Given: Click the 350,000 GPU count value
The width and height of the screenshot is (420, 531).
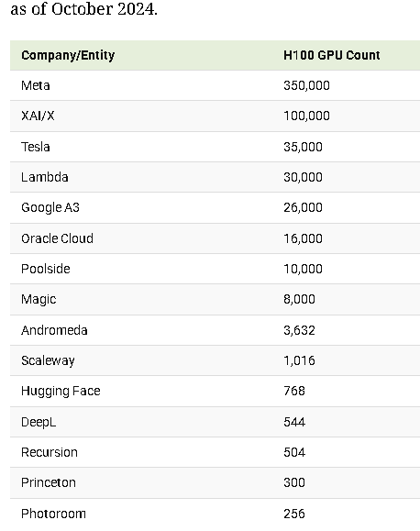Looking at the screenshot, I should pyautogui.click(x=306, y=85).
